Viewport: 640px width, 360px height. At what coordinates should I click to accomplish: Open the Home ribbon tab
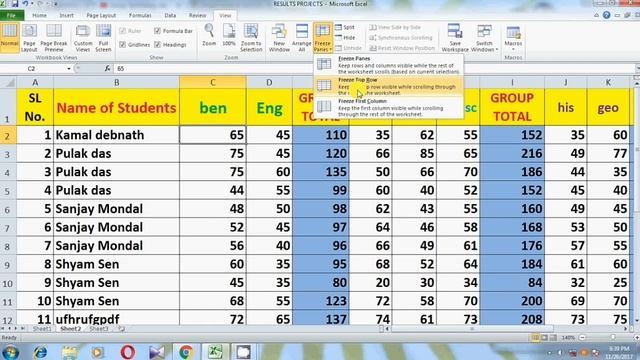click(x=39, y=16)
